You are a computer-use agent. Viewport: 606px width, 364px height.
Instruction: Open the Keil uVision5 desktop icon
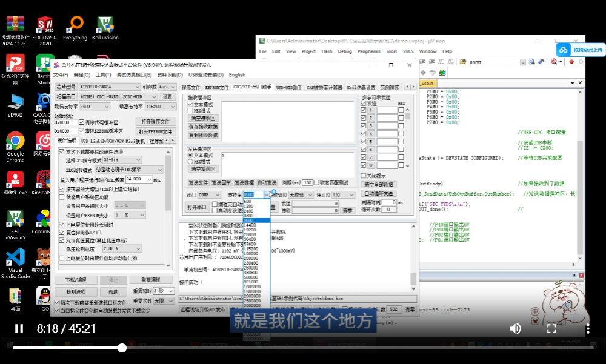pos(15,224)
